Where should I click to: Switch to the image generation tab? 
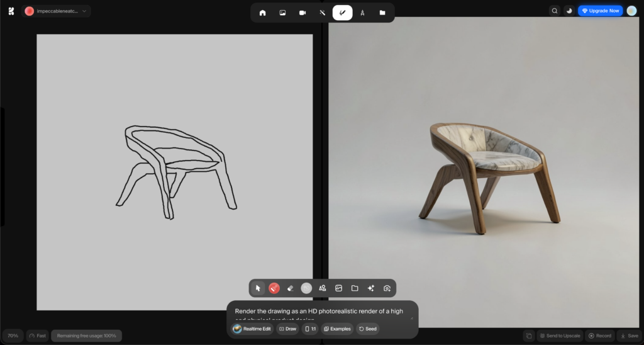pos(282,13)
